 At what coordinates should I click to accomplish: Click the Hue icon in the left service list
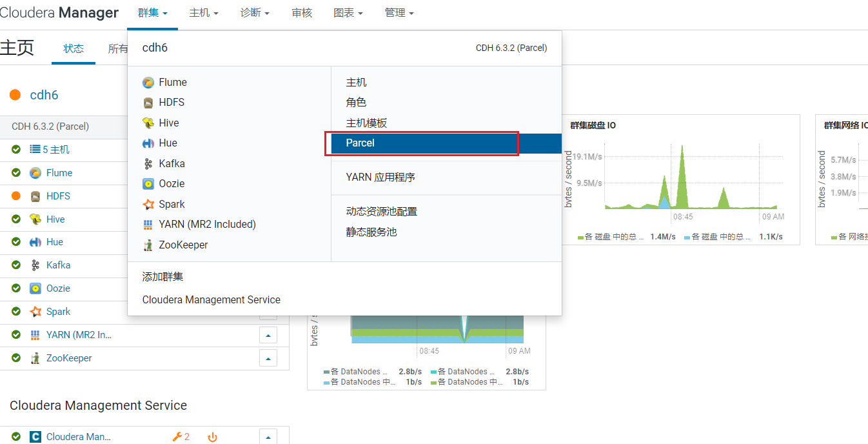[x=35, y=242]
